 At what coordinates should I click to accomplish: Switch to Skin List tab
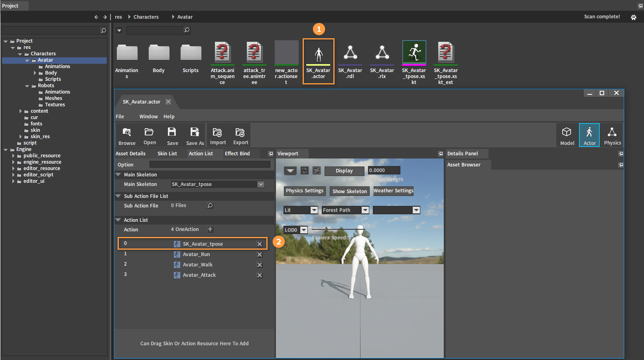pyautogui.click(x=167, y=154)
